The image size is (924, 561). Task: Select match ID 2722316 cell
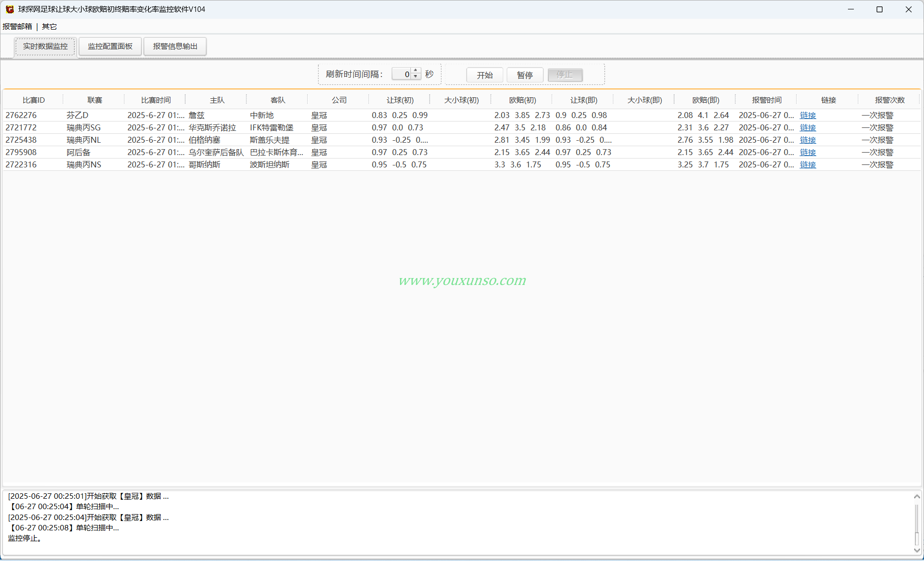pos(21,165)
